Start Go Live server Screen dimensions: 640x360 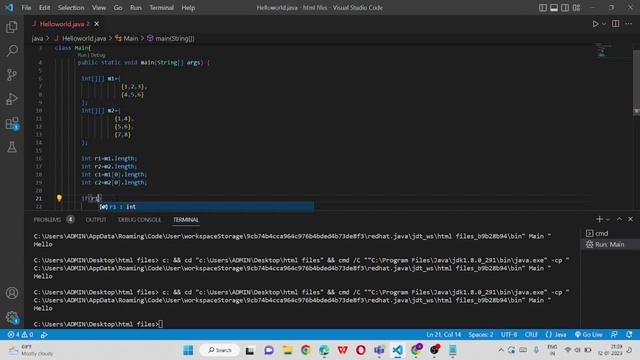tap(588, 335)
